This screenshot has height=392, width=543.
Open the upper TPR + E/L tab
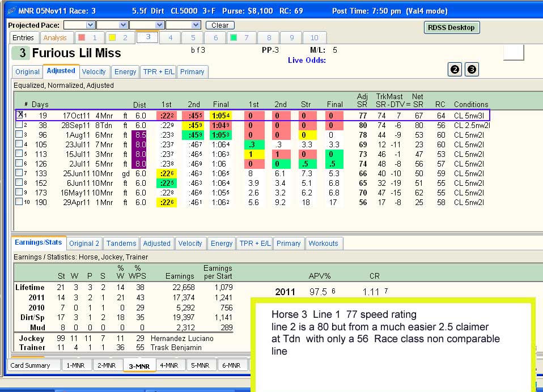tap(159, 71)
